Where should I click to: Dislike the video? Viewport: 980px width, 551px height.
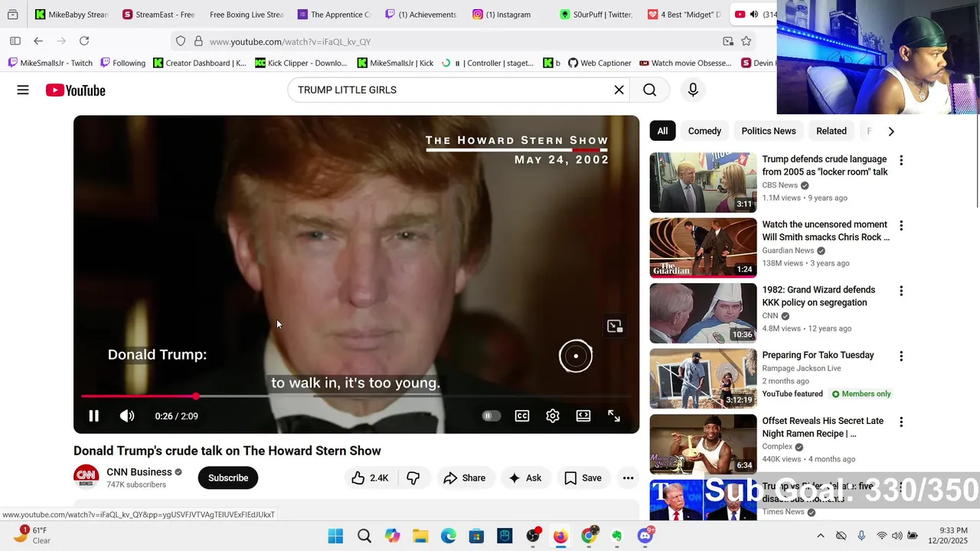pos(413,478)
